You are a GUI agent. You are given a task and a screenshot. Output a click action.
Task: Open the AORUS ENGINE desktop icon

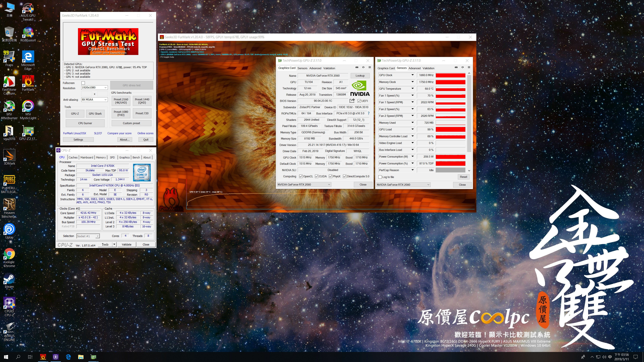pos(9,331)
